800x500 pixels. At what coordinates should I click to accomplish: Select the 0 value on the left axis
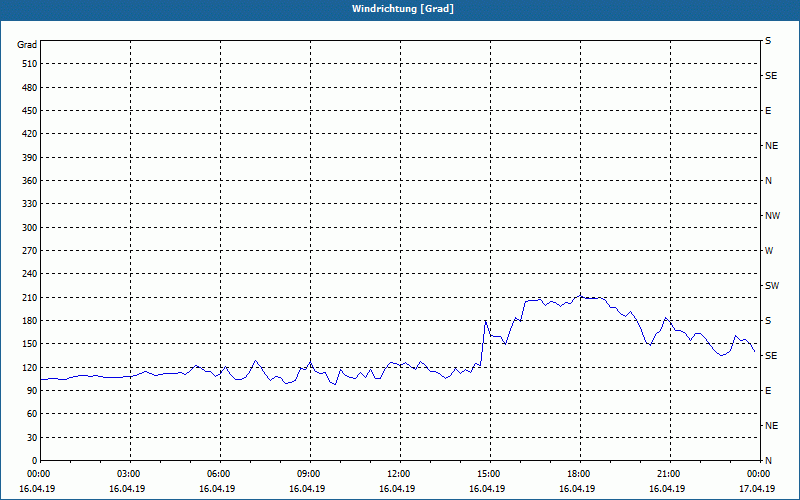tap(34, 461)
